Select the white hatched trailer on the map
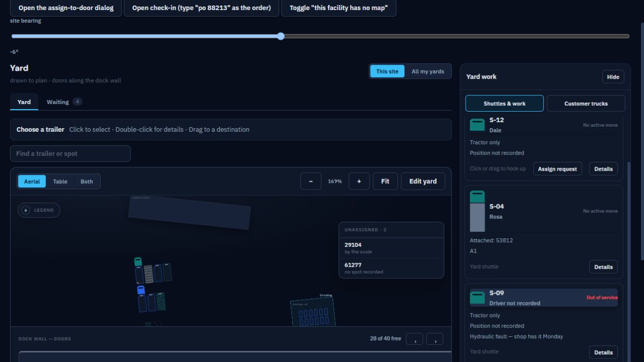This screenshot has width=644, height=362. point(149,274)
